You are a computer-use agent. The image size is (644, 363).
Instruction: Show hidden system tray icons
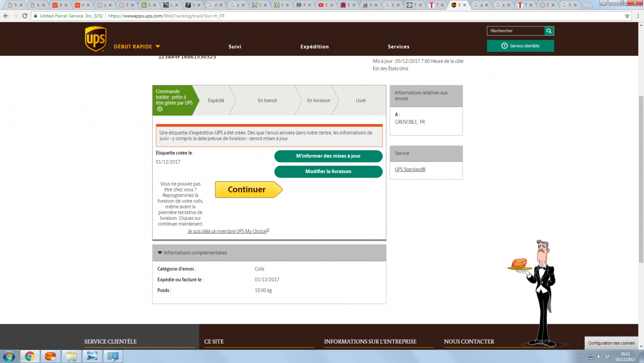coord(583,356)
